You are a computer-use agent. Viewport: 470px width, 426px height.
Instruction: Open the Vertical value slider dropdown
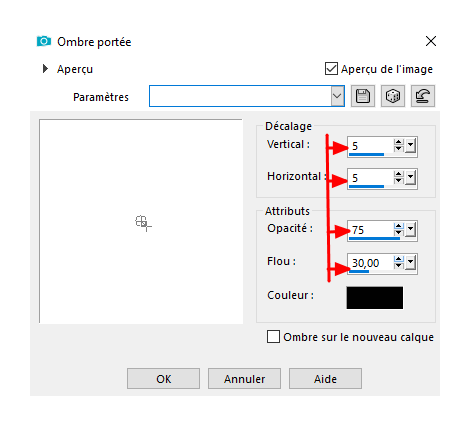(410, 146)
